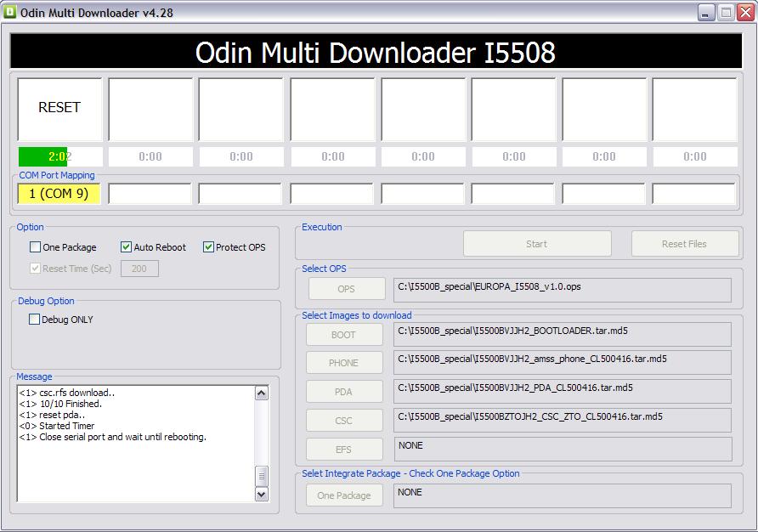Image resolution: width=758 pixels, height=532 pixels.
Task: Select the yellow COM 9 port field
Action: (x=59, y=194)
